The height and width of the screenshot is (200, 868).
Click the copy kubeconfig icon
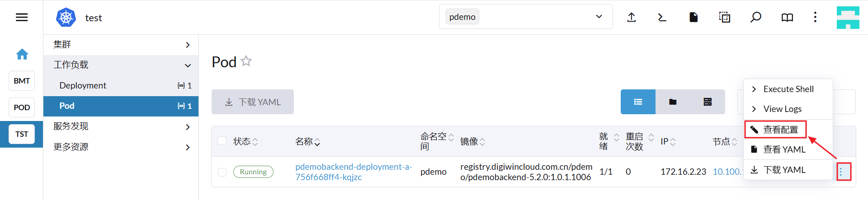pos(725,17)
